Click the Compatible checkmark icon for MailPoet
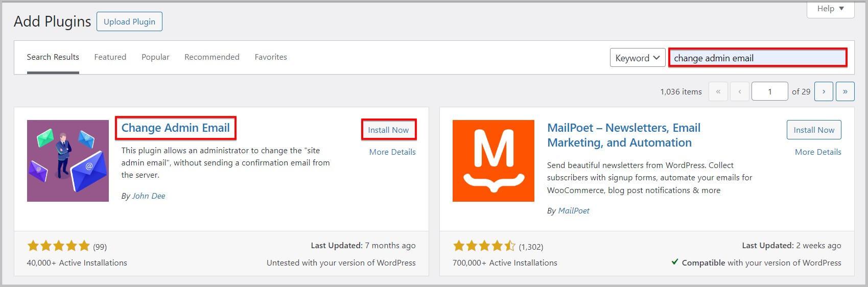Screen dimensions: 868x287 674,262
